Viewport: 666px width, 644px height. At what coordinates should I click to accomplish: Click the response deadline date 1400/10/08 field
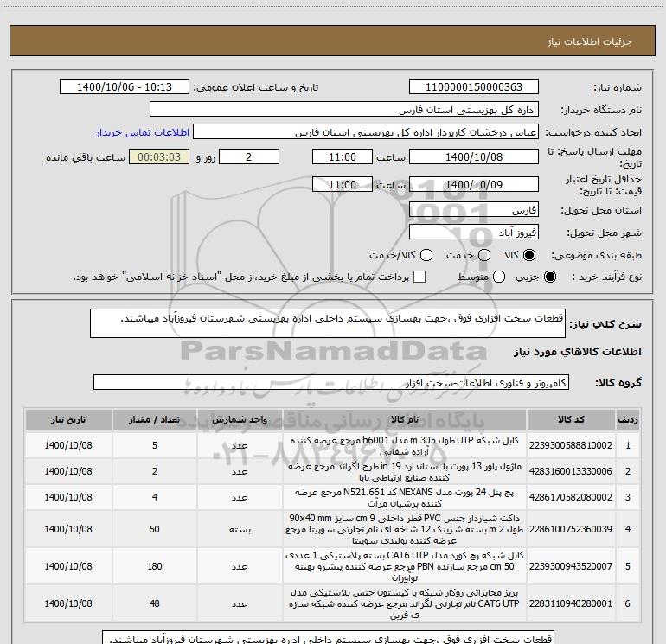(474, 156)
